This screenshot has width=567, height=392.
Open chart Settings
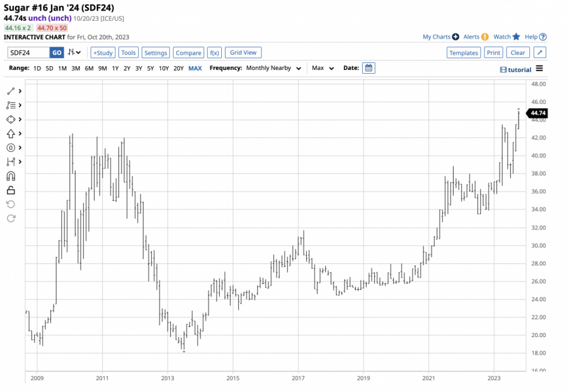(x=156, y=52)
